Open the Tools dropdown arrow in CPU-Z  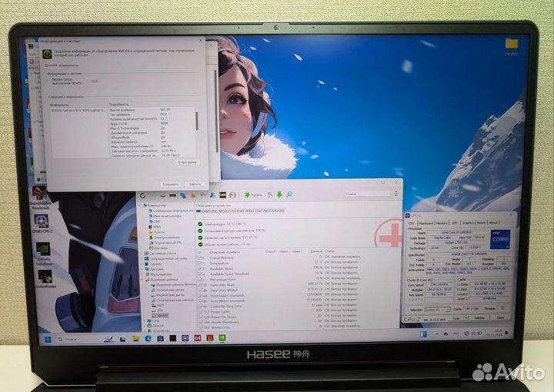click(466, 318)
